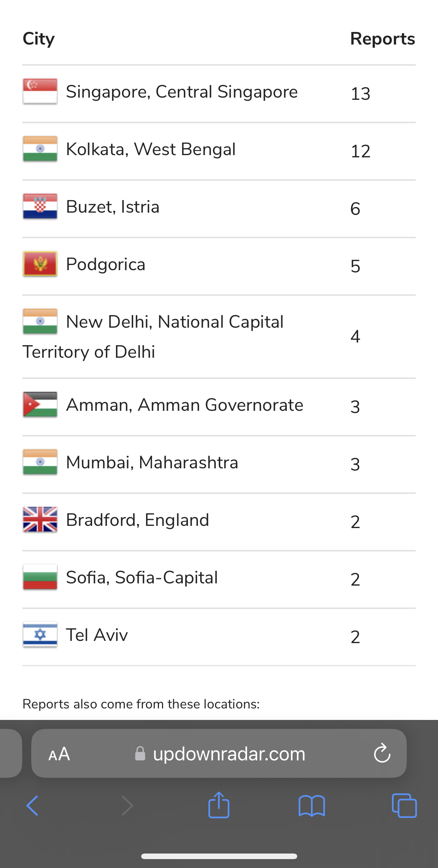The image size is (438, 868).
Task: Open the share sheet icon
Action: pyautogui.click(x=219, y=805)
